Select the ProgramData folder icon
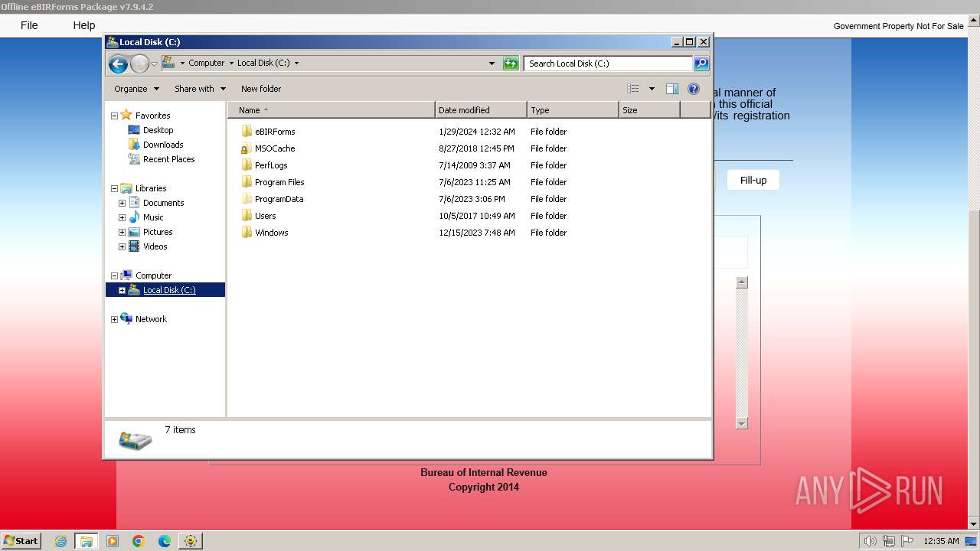This screenshot has width=980, height=551. coord(247,199)
